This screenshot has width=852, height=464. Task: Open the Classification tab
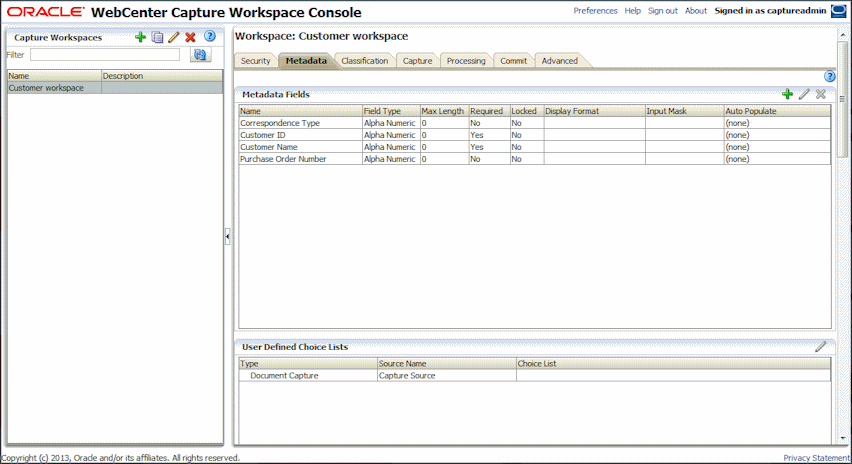(x=365, y=61)
